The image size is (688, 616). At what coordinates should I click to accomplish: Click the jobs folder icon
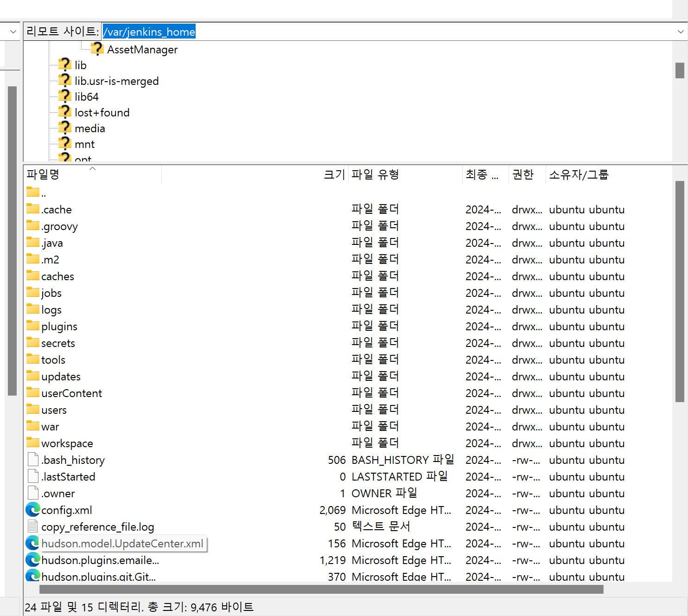[33, 292]
